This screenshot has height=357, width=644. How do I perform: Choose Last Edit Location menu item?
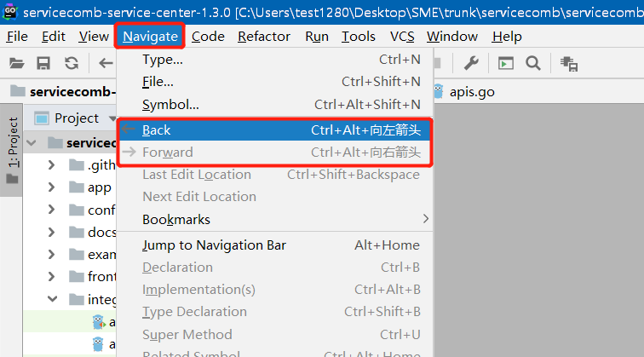pos(275,175)
